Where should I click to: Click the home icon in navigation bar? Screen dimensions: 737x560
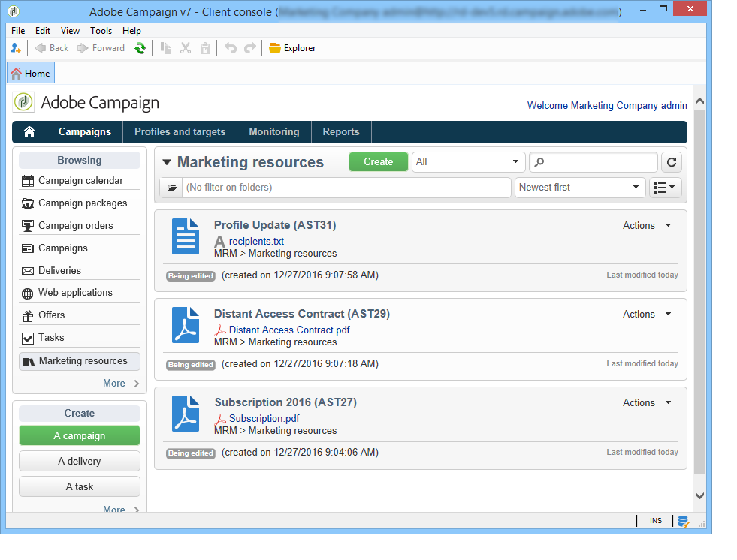point(29,132)
